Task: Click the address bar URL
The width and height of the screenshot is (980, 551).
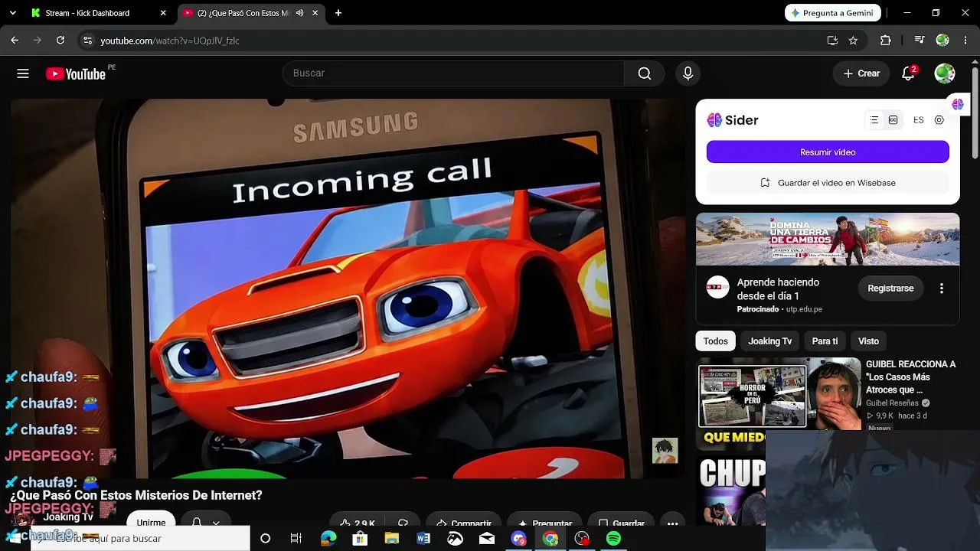Action: tap(170, 41)
